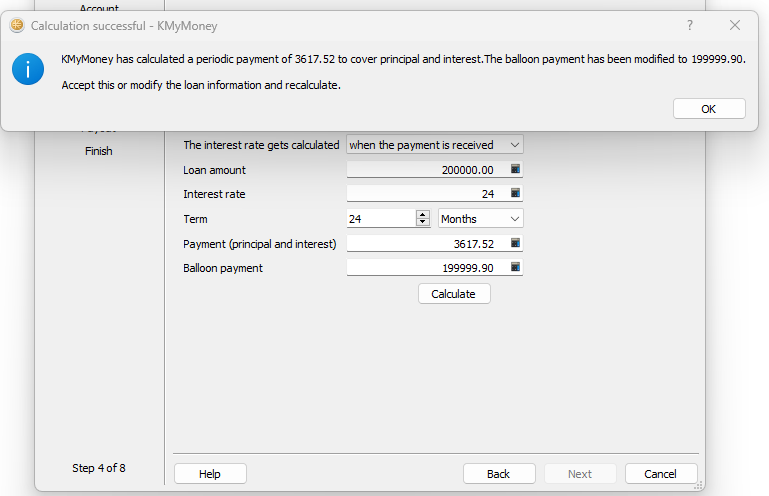
Task: Cancel the loan wizard
Action: [661, 474]
